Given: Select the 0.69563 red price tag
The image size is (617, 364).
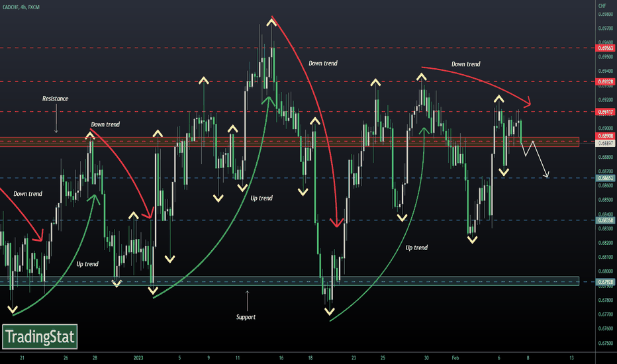Looking at the screenshot, I should 606,48.
